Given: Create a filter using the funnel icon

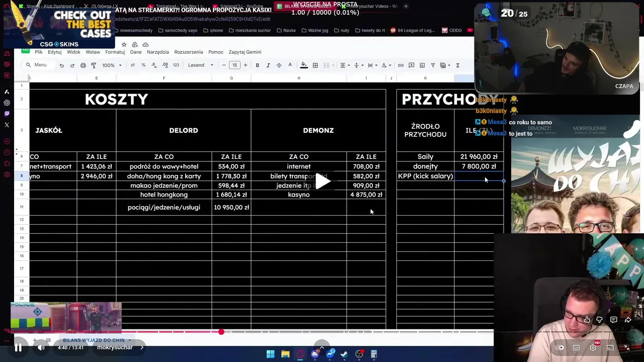Looking at the screenshot, I should point(433,65).
